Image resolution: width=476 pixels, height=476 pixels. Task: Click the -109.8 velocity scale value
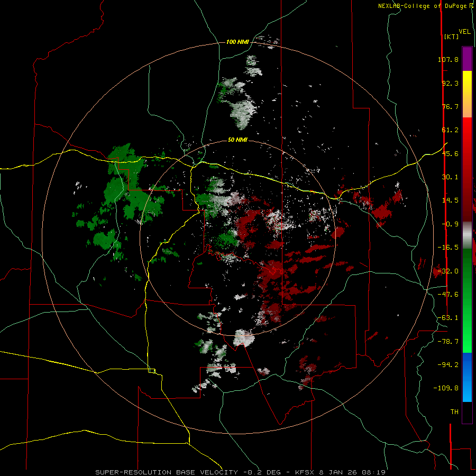pos(446,388)
